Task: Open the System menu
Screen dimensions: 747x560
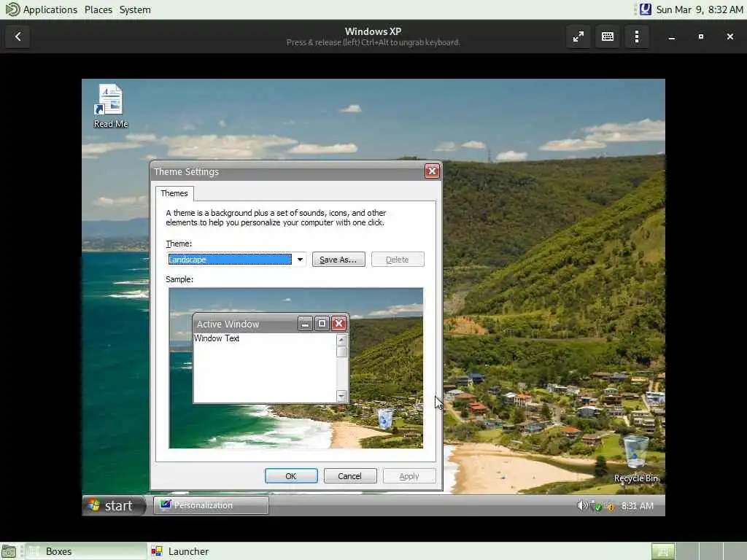Action: point(135,9)
